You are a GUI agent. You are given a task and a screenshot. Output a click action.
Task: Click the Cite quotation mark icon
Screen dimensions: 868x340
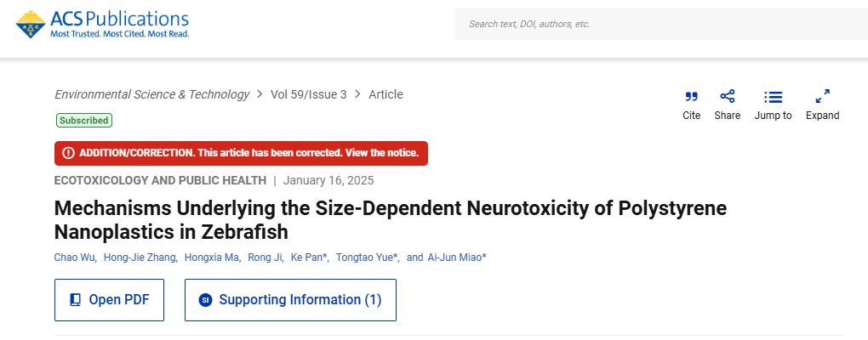691,97
